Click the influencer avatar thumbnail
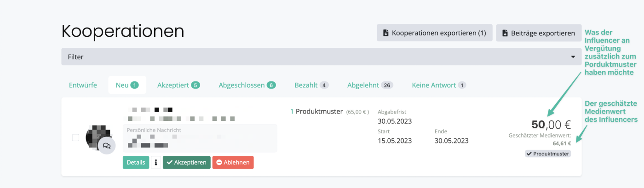 (96, 135)
